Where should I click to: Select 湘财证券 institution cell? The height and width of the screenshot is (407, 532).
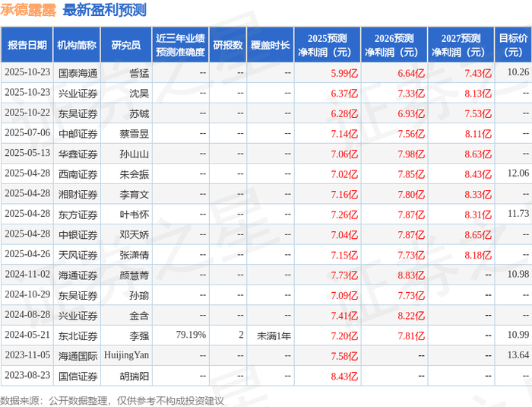pos(78,194)
